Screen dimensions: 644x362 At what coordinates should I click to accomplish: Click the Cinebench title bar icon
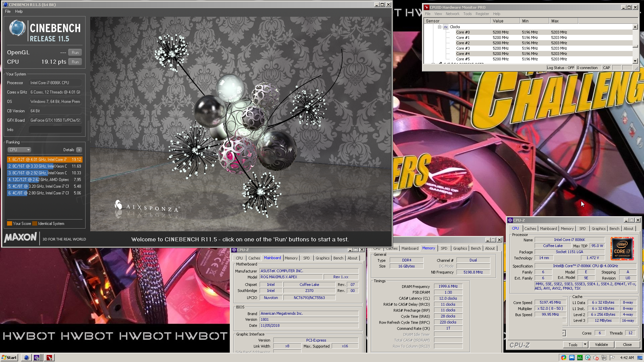tap(5, 5)
